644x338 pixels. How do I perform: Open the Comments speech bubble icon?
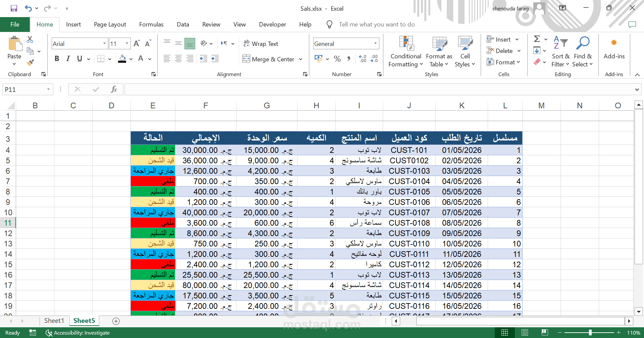[632, 24]
